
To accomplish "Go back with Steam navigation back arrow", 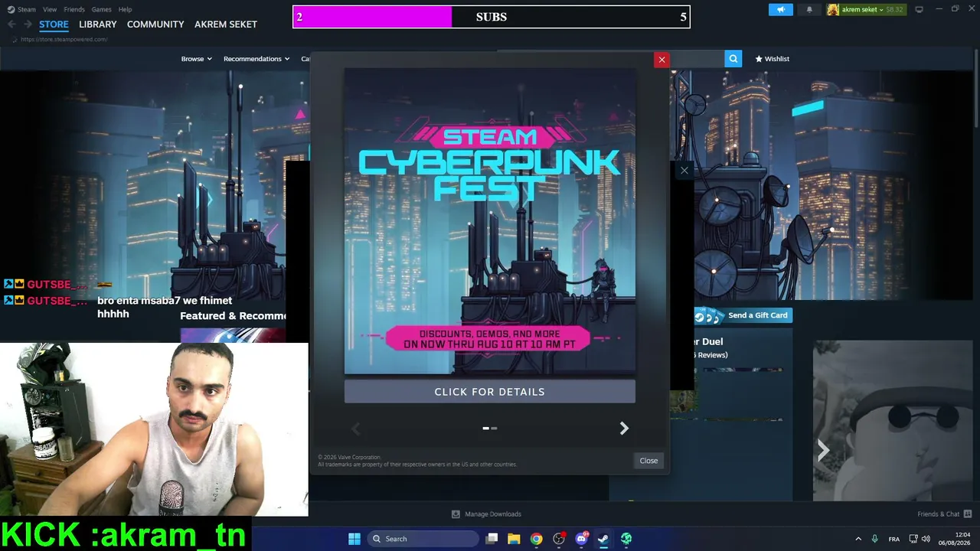I will pos(12,24).
